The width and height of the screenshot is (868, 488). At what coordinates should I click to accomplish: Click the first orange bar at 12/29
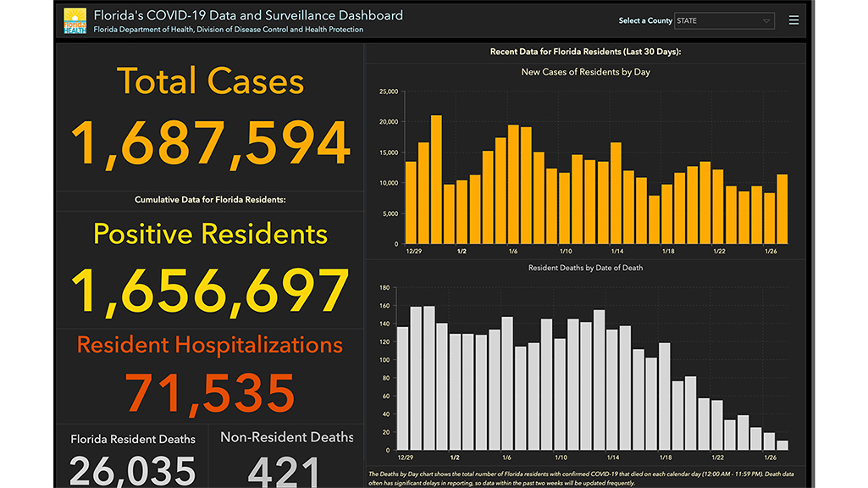(411, 202)
